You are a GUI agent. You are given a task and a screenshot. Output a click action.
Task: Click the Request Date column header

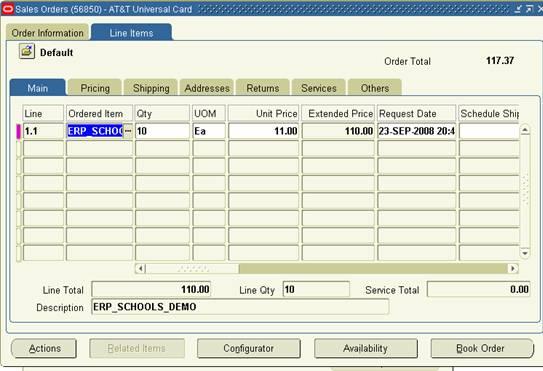(x=417, y=113)
